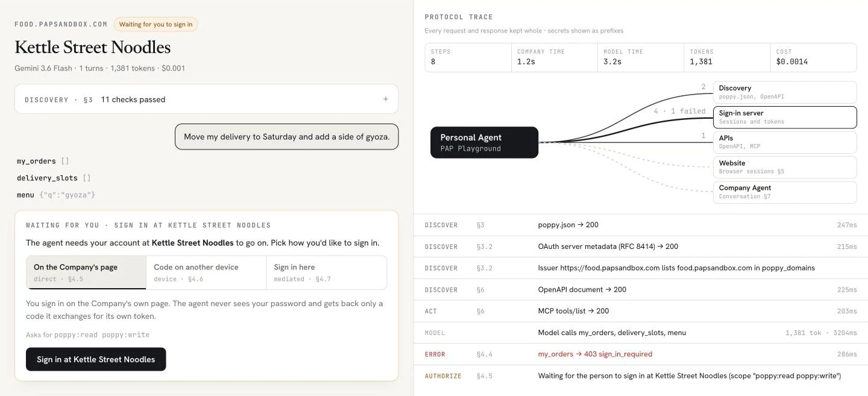Screen dimensions: 868x396
Task: Select the Website browser sessions node
Action: point(784,167)
